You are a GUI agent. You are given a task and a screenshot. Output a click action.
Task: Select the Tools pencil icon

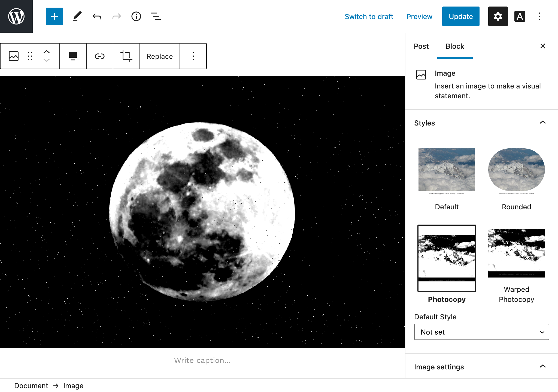(77, 16)
